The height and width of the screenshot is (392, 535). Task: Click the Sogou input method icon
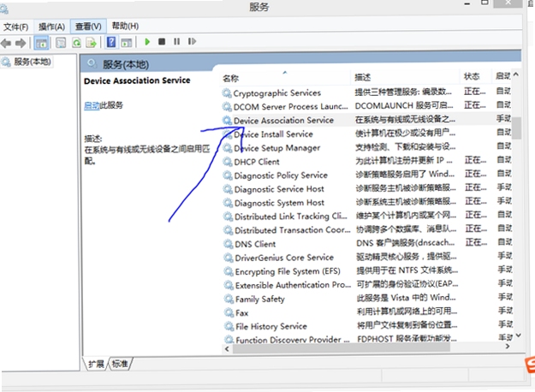(x=530, y=365)
